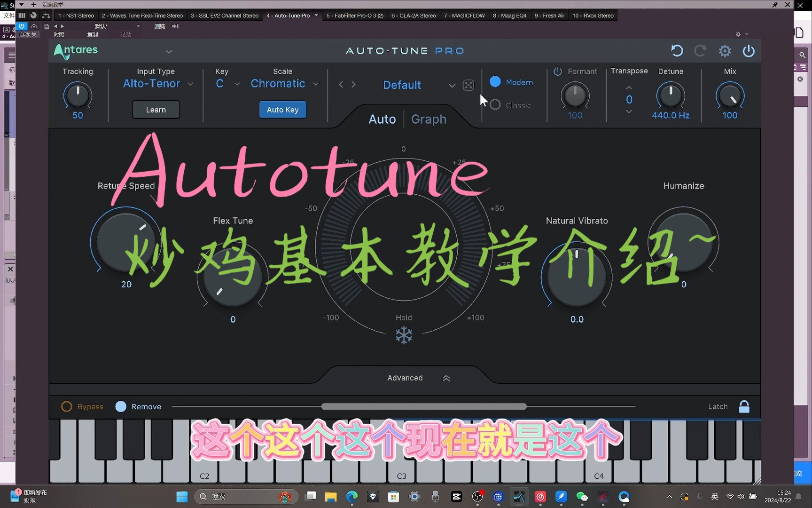Click the MIDI target icon beside preset name
Screen dimensions: 812x508
(x=468, y=85)
